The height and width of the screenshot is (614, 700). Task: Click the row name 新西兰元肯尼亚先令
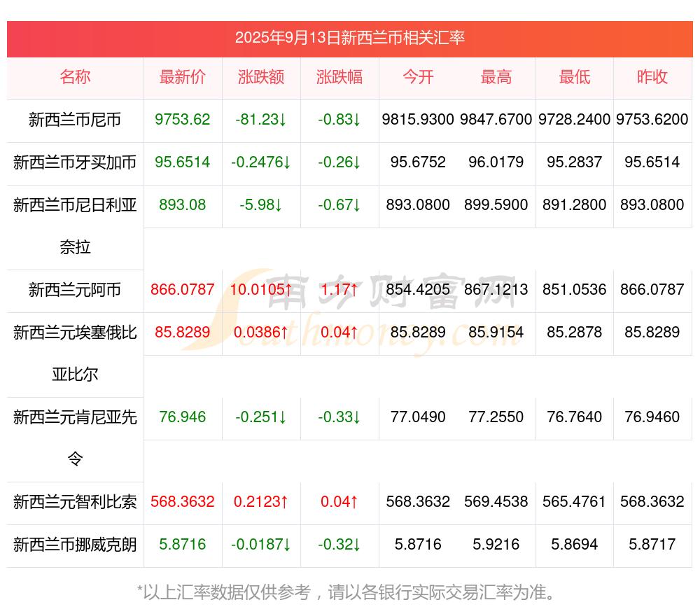[x=75, y=438]
